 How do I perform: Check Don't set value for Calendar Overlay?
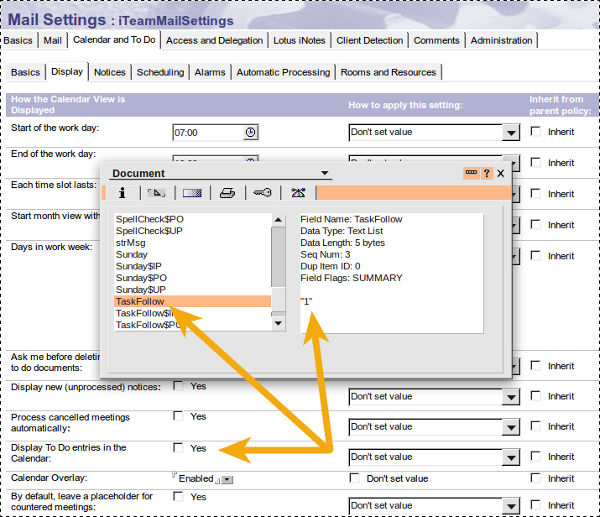[354, 478]
